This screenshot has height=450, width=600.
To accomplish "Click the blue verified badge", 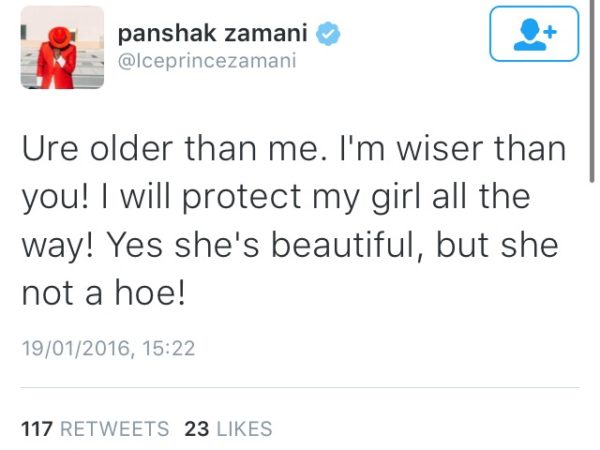I will coord(327,35).
